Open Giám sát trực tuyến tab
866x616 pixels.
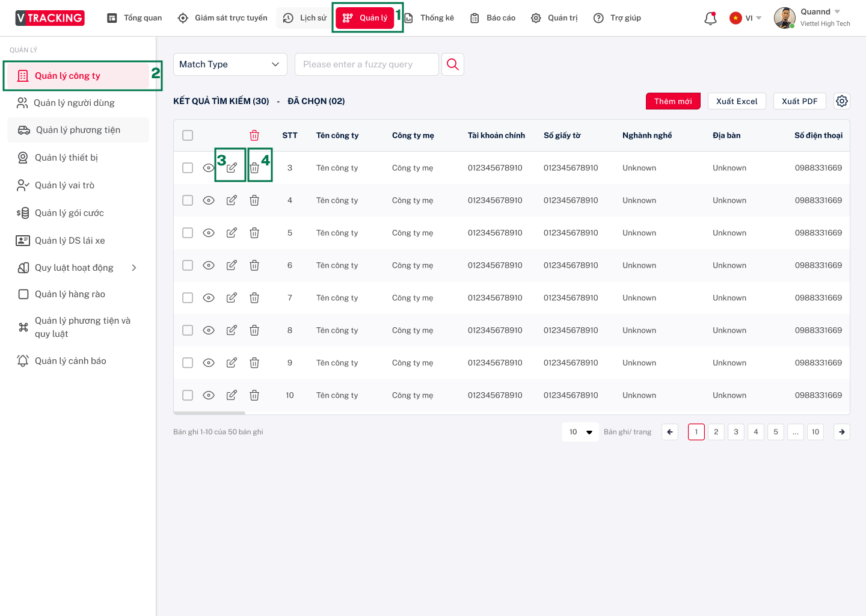223,18
